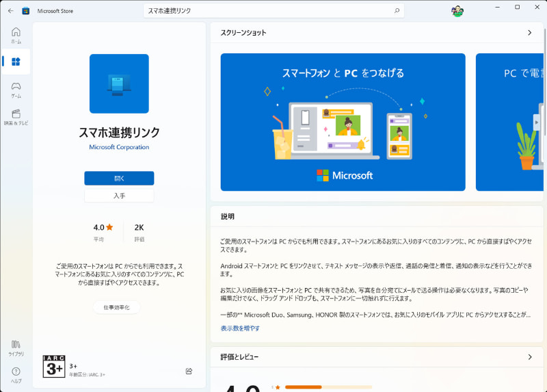Open the Home sidebar section

[16, 36]
